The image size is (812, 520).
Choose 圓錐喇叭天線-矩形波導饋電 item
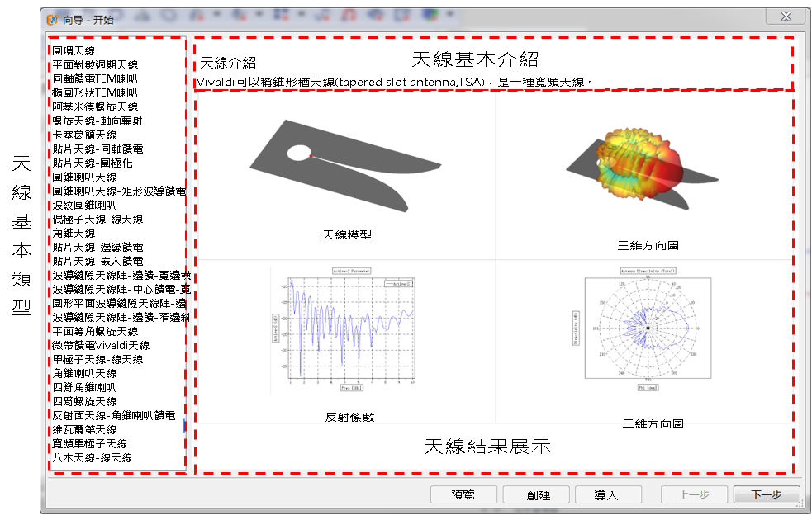tap(119, 191)
